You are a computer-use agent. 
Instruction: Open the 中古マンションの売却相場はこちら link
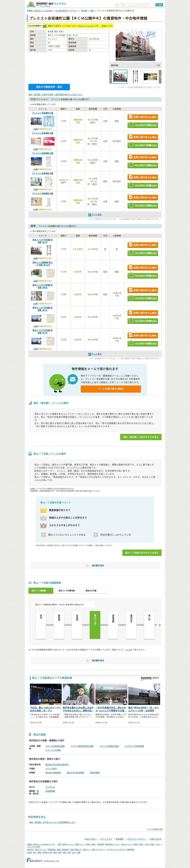point(52,822)
